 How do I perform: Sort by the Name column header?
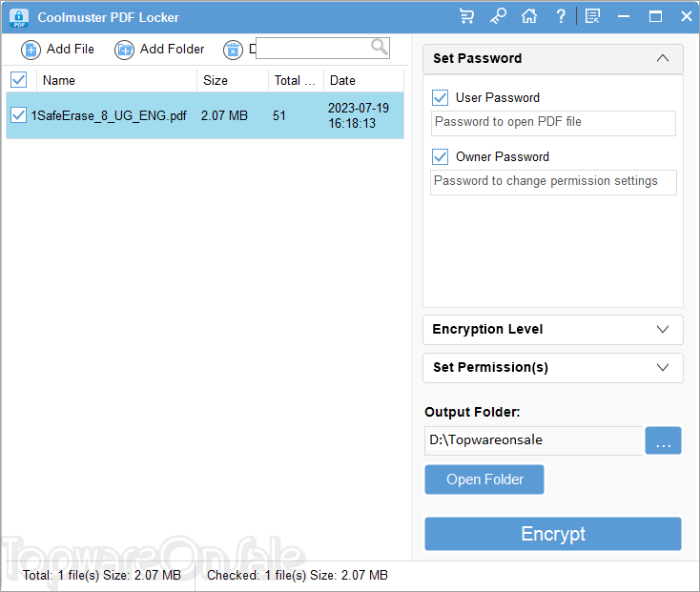(116, 80)
